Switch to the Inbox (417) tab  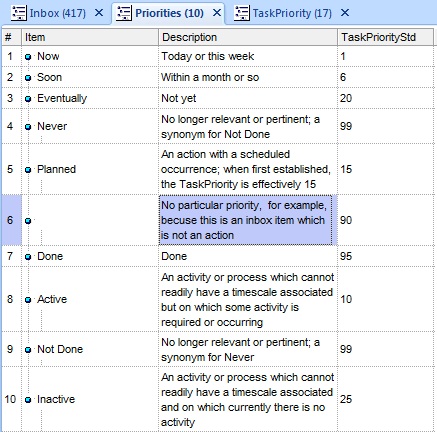point(58,13)
